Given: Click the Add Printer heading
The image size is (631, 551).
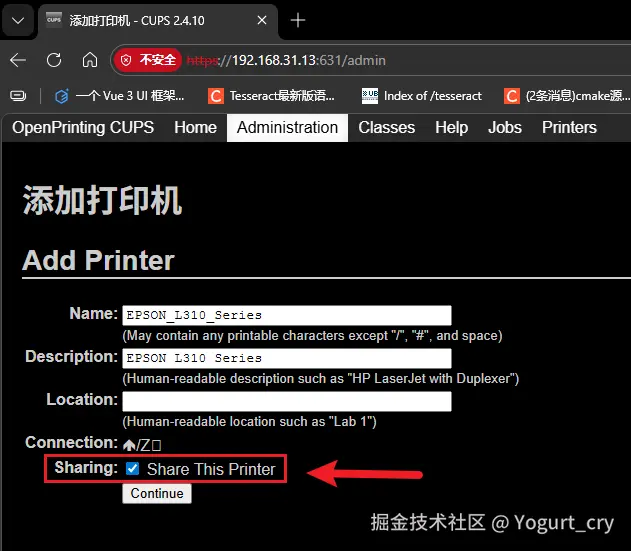Looking at the screenshot, I should pos(98,260).
